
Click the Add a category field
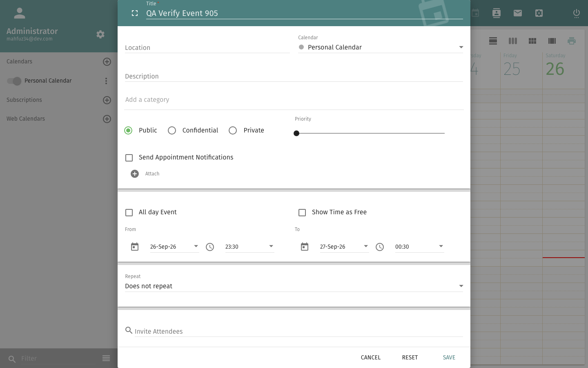294,100
